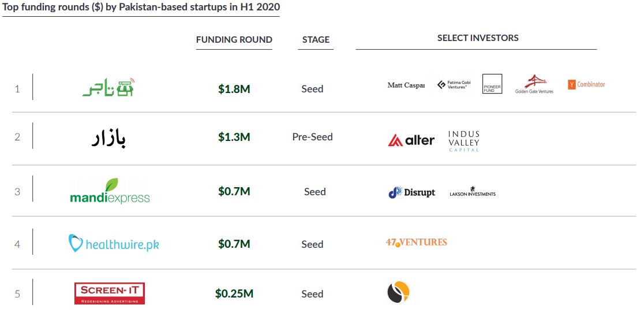This screenshot has height=316, width=644.
Task: Click the Bazaar Urdu text logo
Action: click(108, 139)
